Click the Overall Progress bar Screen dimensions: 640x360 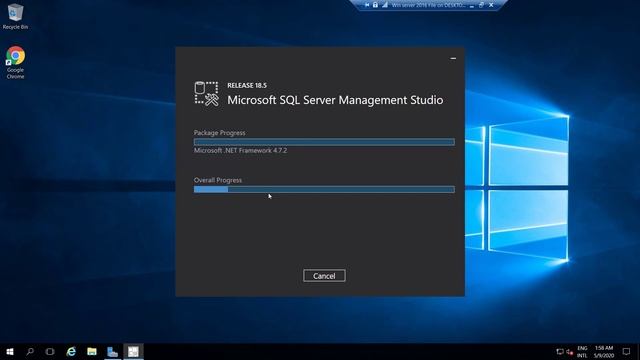324,189
